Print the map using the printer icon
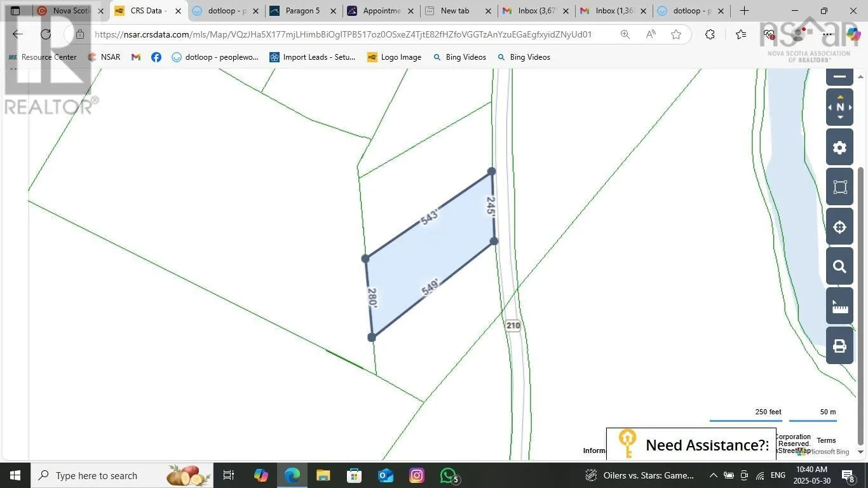This screenshot has width=868, height=488. click(839, 346)
